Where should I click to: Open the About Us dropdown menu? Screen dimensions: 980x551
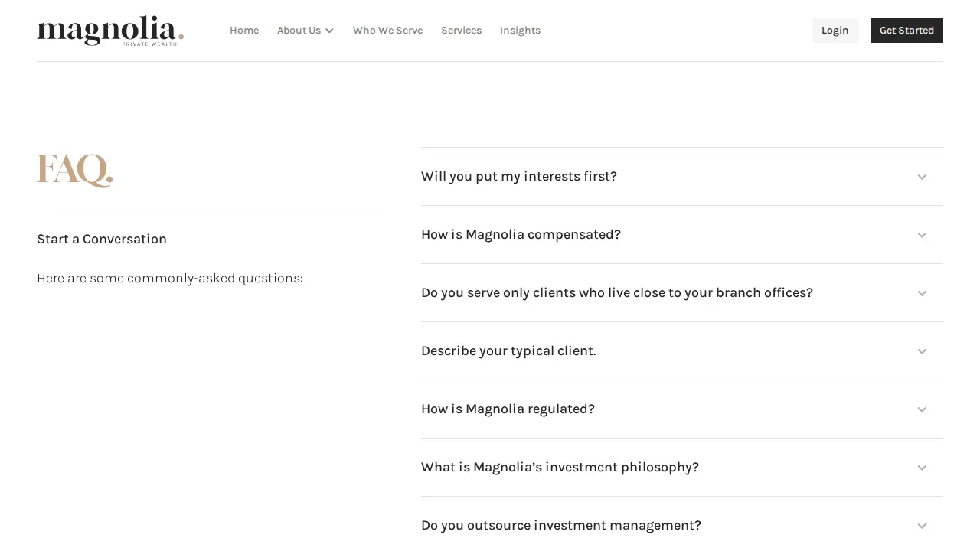click(x=305, y=31)
